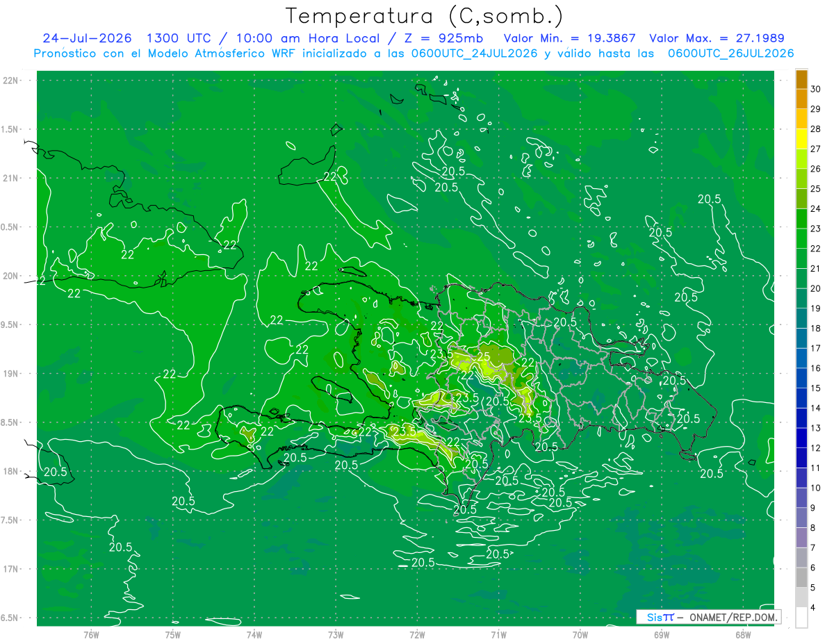
Task: Click the purple swatch between legend 8 and 9
Action: pos(802,518)
